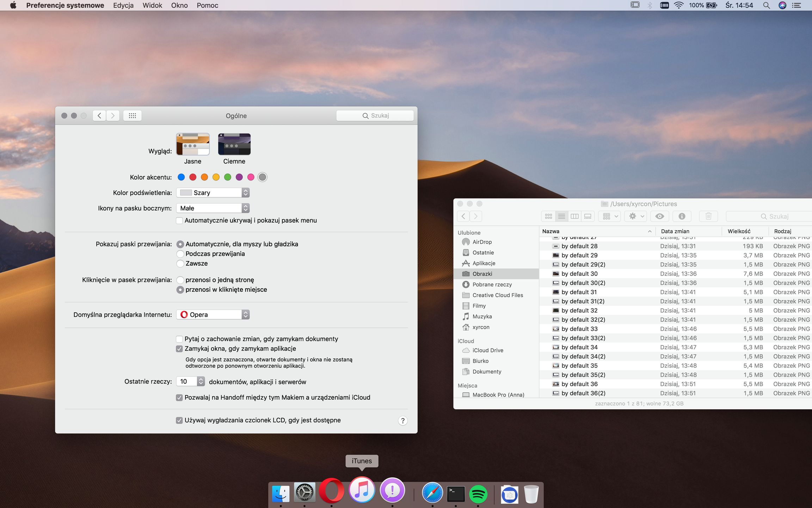Open Terminal from the Dock
812x508 pixels.
[x=456, y=494]
